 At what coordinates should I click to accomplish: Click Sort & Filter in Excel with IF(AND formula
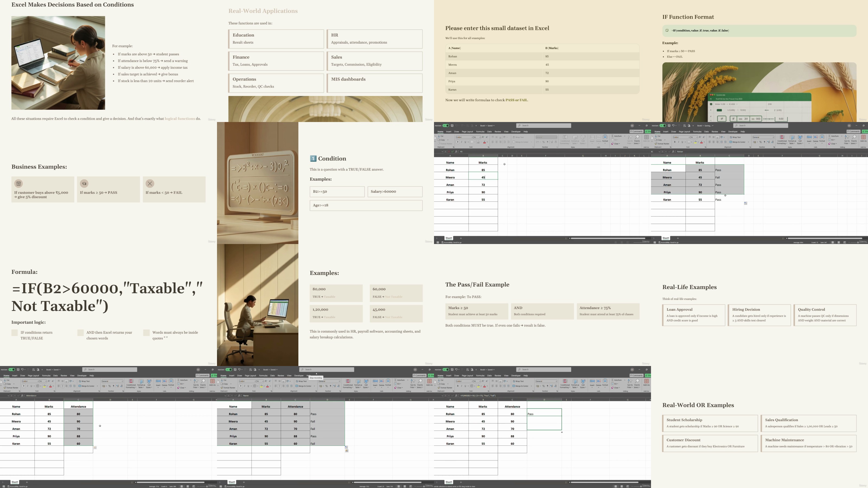point(630,383)
